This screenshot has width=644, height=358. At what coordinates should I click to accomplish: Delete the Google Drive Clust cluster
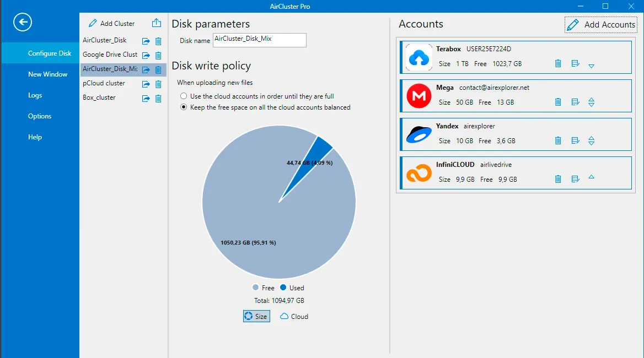point(158,56)
